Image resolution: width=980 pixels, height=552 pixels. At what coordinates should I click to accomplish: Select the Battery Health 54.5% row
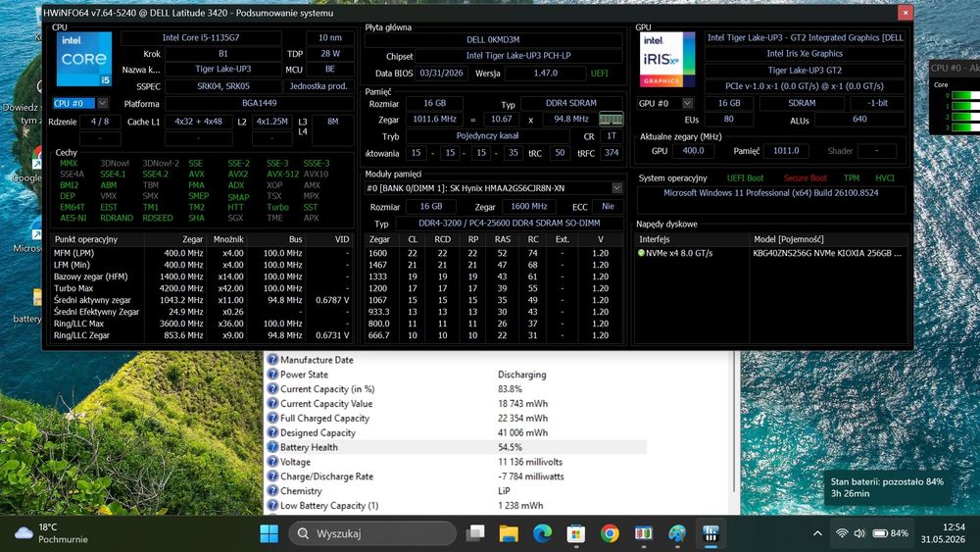(457, 447)
